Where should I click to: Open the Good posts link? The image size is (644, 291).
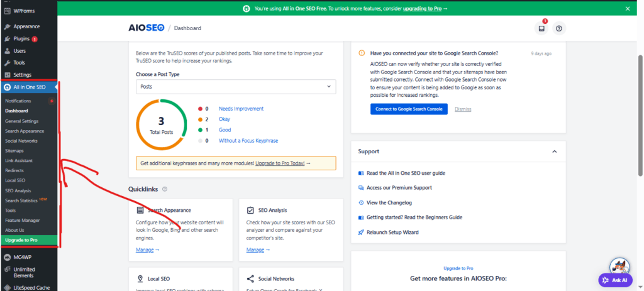pyautogui.click(x=225, y=129)
